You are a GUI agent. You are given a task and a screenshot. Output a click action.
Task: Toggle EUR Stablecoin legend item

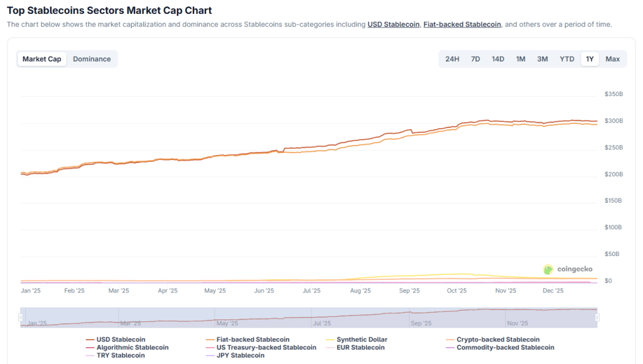[360, 347]
